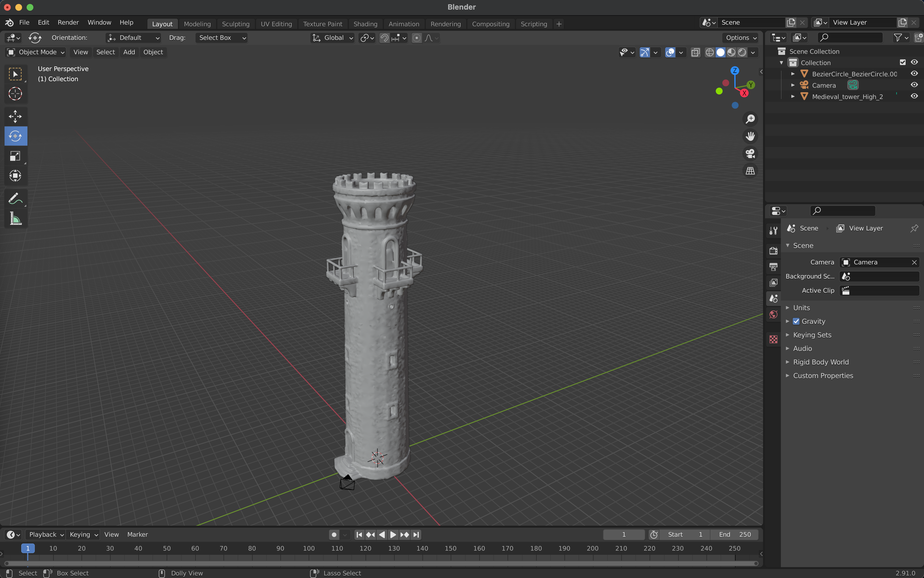This screenshot has width=924, height=578.
Task: Open World properties globe tab
Action: click(773, 314)
